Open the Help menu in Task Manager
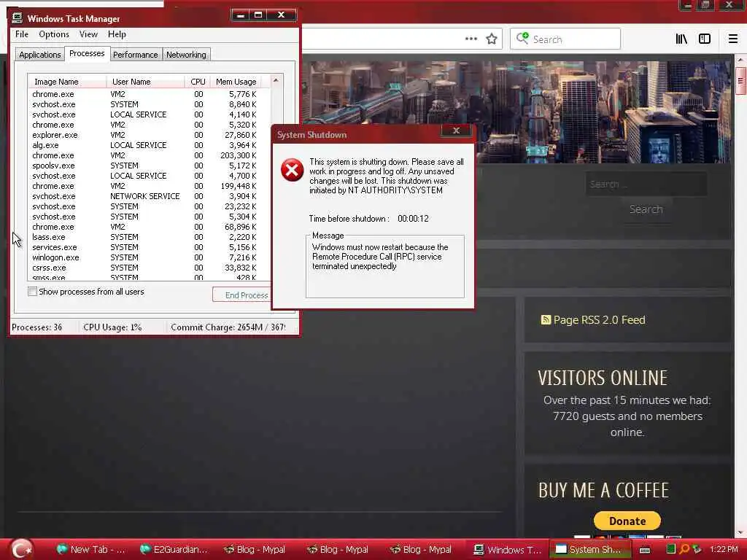 point(117,34)
